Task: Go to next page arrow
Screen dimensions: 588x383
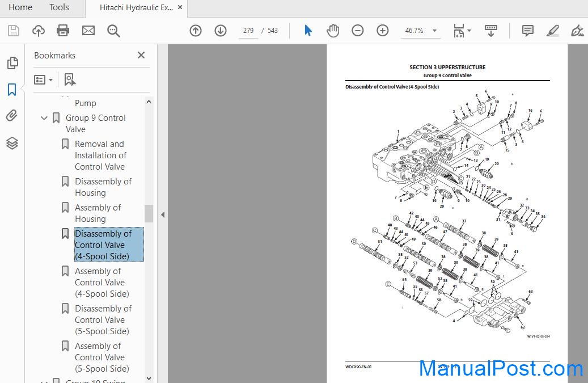Action: [221, 31]
